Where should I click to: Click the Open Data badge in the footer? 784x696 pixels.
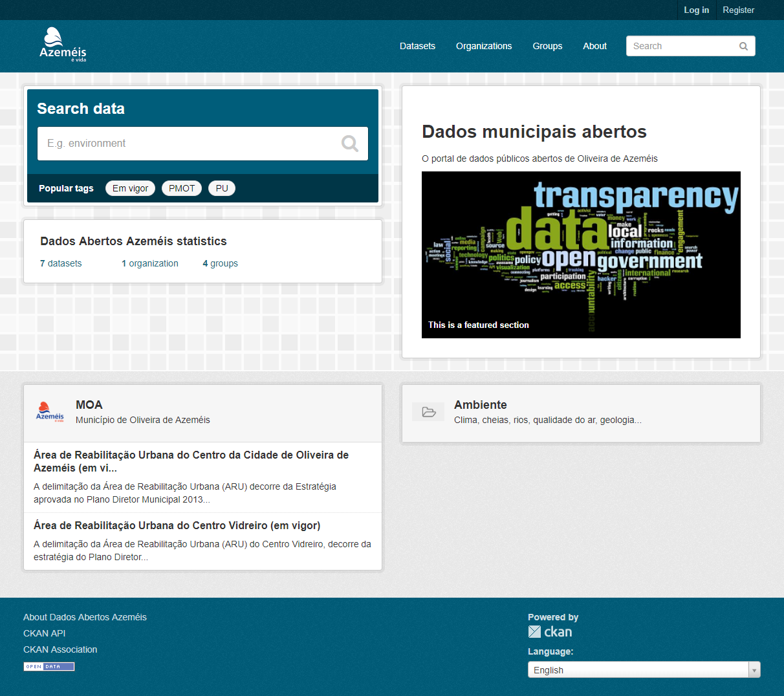pos(49,666)
